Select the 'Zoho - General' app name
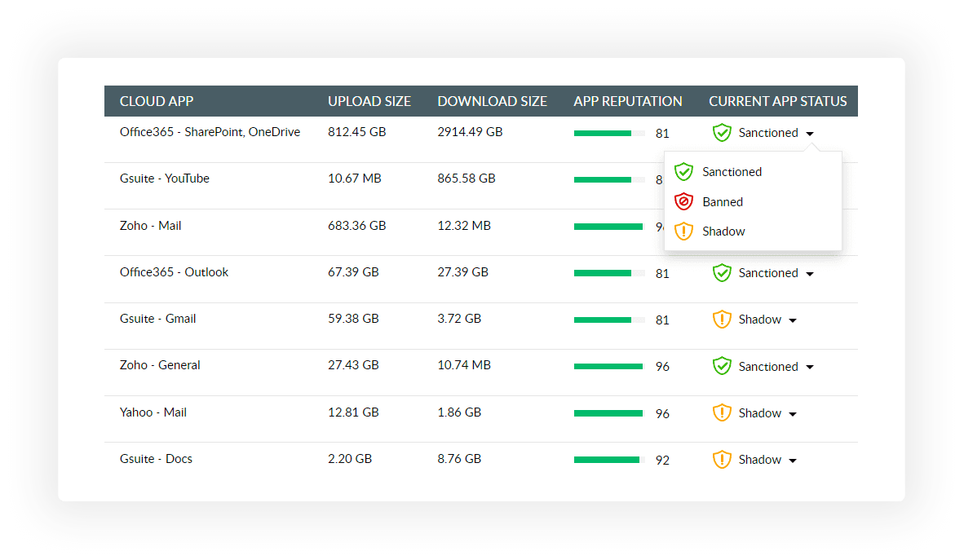The width and height of the screenshot is (964, 560). [159, 365]
